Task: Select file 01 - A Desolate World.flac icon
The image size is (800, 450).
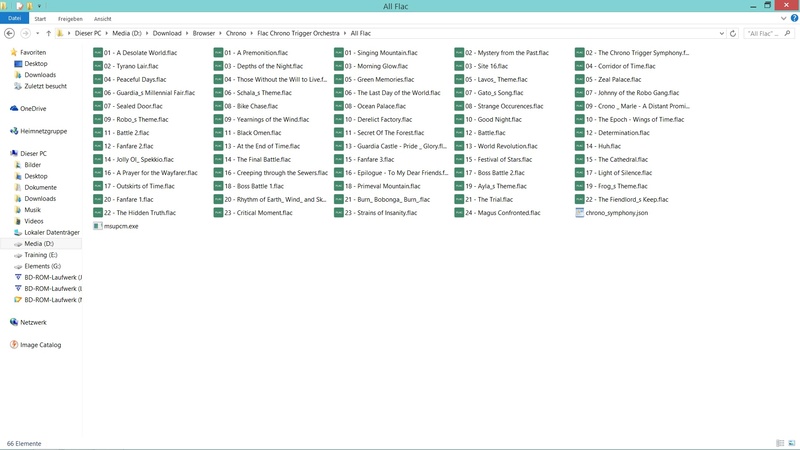Action: tap(98, 53)
